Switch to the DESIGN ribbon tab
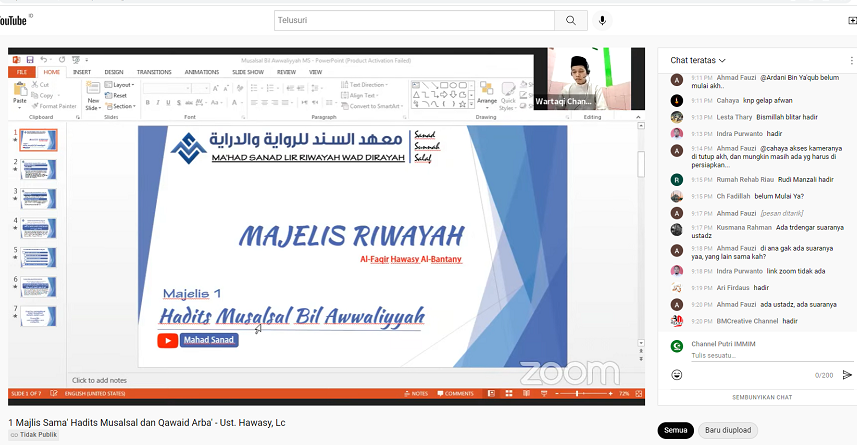This screenshot has height=445, width=857. pyautogui.click(x=114, y=72)
